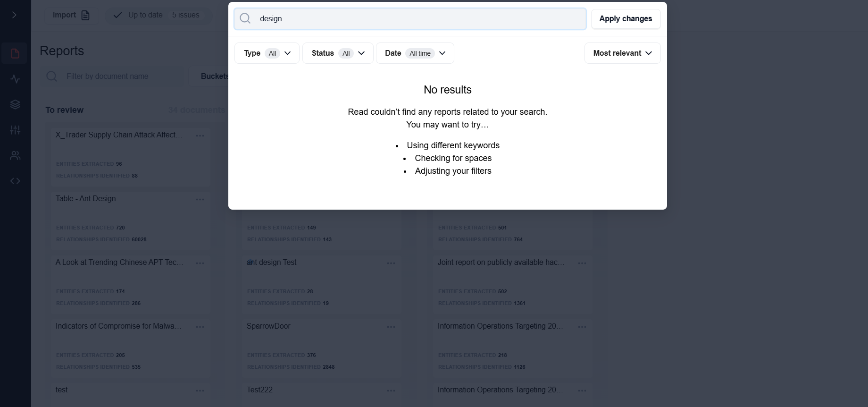Click the filter field magnifier icon
This screenshot has width=868, height=407.
click(x=52, y=76)
